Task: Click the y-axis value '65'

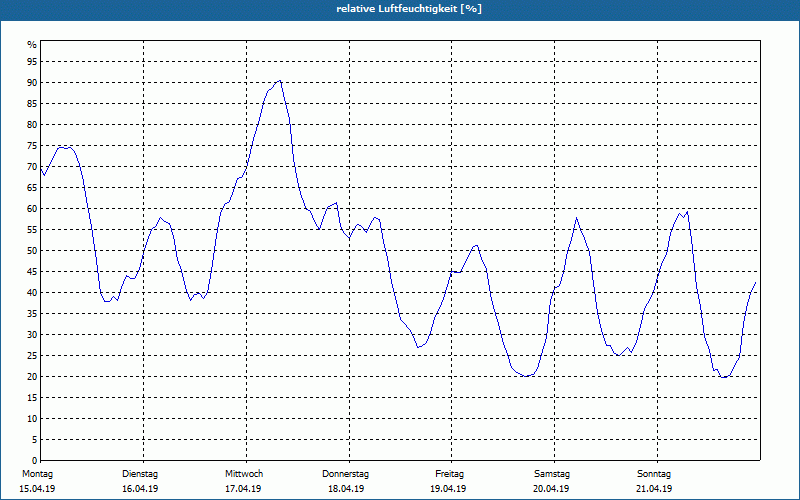Action: [32, 188]
